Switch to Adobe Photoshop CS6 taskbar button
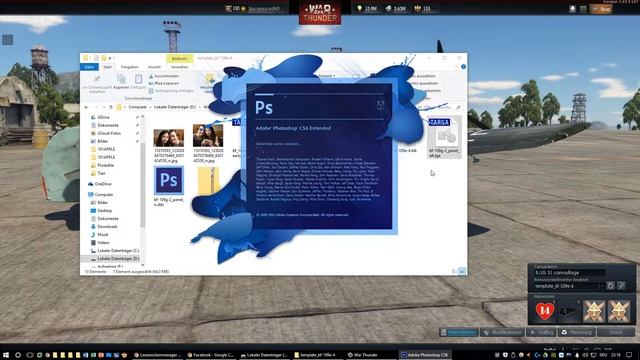Image resolution: width=640 pixels, height=360 pixels. pos(424,355)
